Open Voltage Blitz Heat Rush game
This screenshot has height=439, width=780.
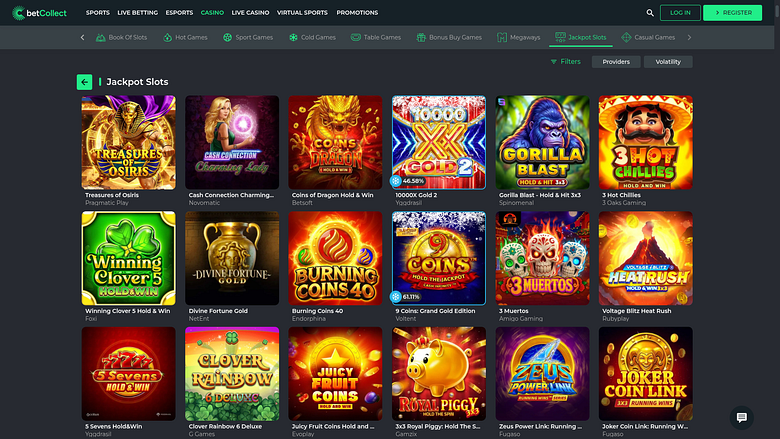[x=646, y=258]
